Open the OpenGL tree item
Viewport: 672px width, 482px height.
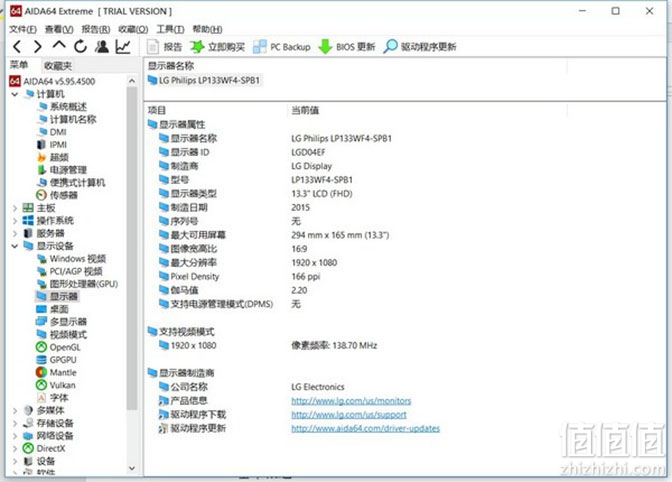58,347
